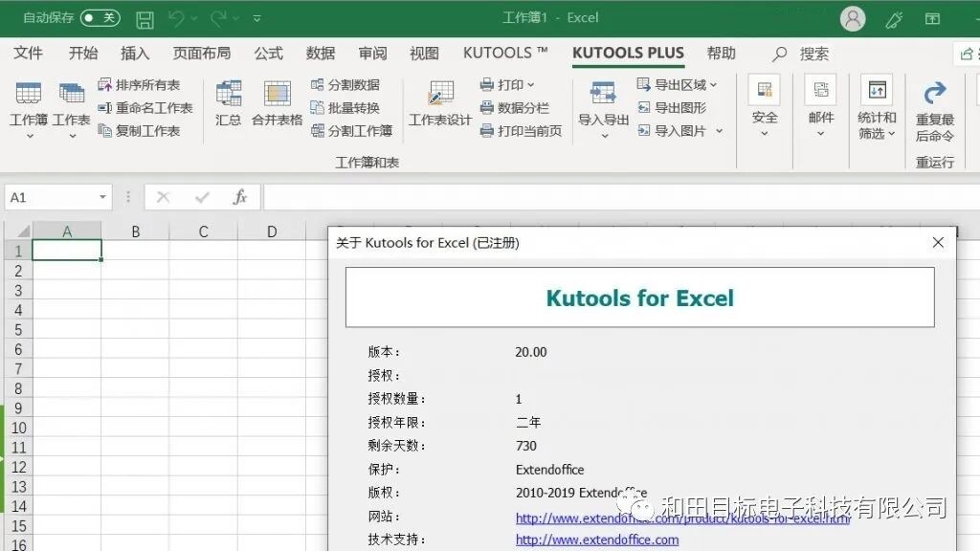Click the Name Box showing A1
980x551 pixels.
[x=50, y=197]
